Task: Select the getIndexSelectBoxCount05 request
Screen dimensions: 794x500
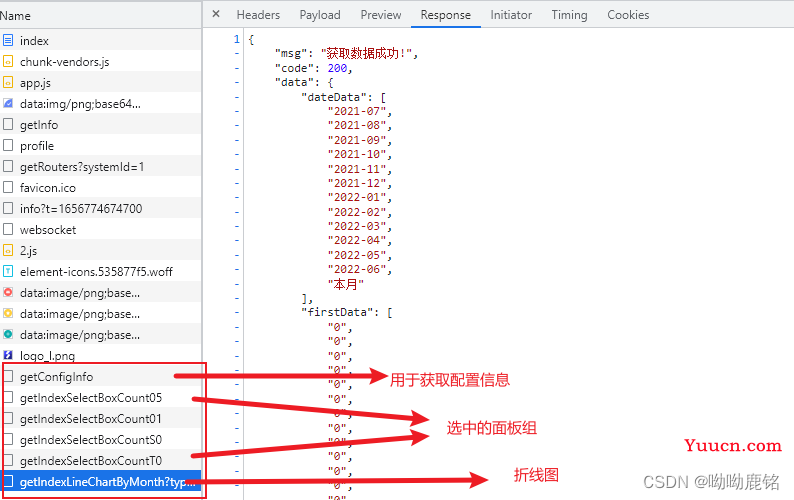Action: pos(100,398)
